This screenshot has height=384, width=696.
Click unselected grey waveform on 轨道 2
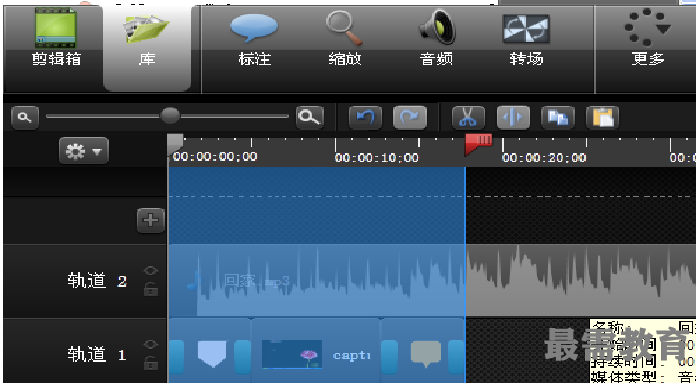pos(581,281)
